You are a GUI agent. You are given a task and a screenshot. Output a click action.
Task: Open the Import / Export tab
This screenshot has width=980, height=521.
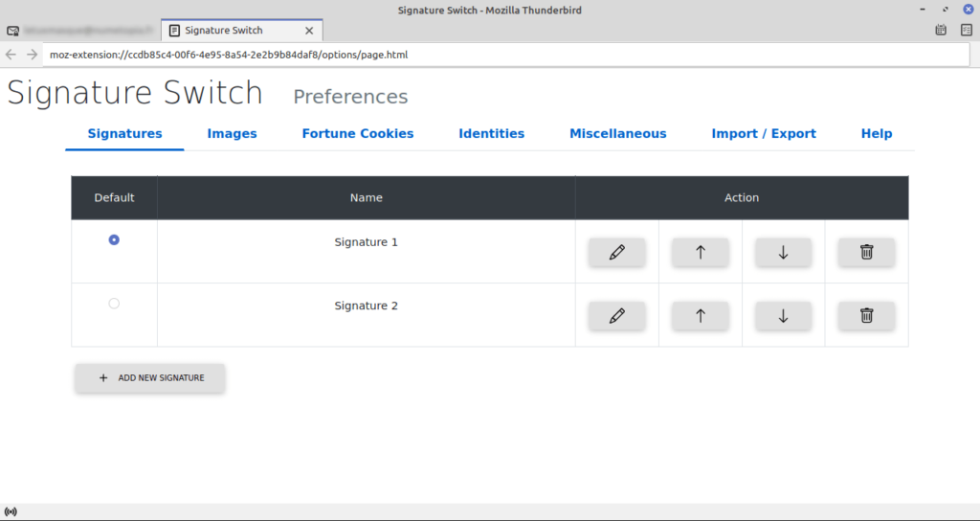(x=764, y=134)
